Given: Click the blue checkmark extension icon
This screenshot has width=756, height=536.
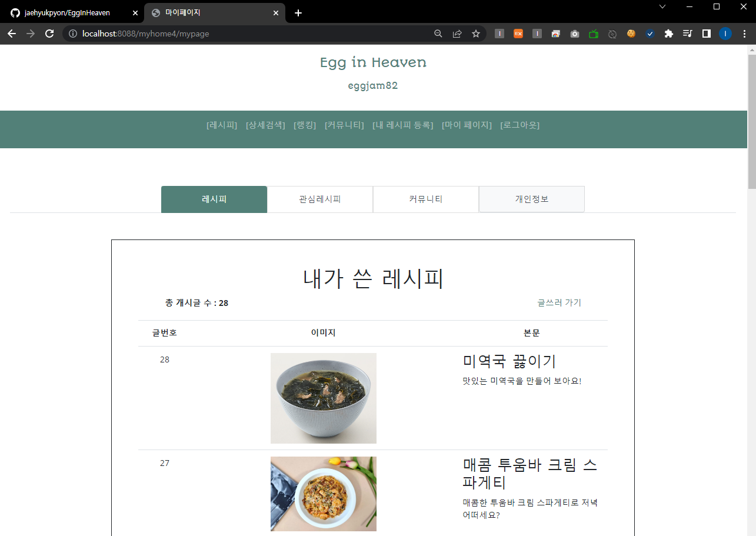Looking at the screenshot, I should click(x=650, y=34).
